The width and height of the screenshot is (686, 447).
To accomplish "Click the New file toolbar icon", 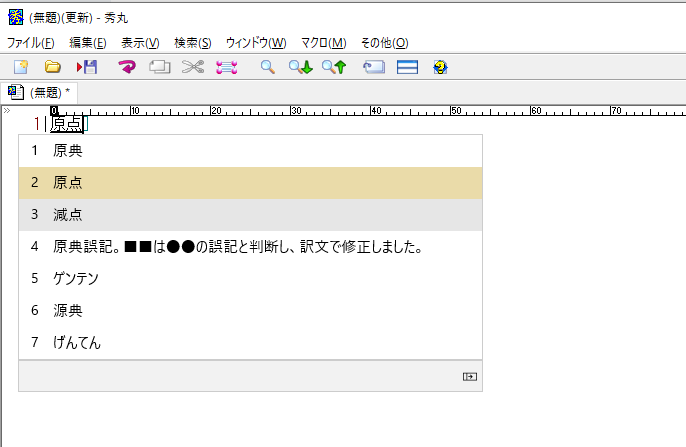I will (21, 67).
